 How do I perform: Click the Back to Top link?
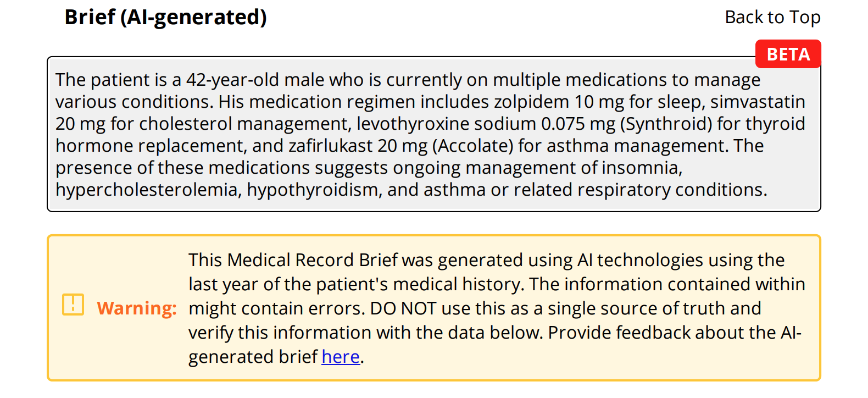772,17
